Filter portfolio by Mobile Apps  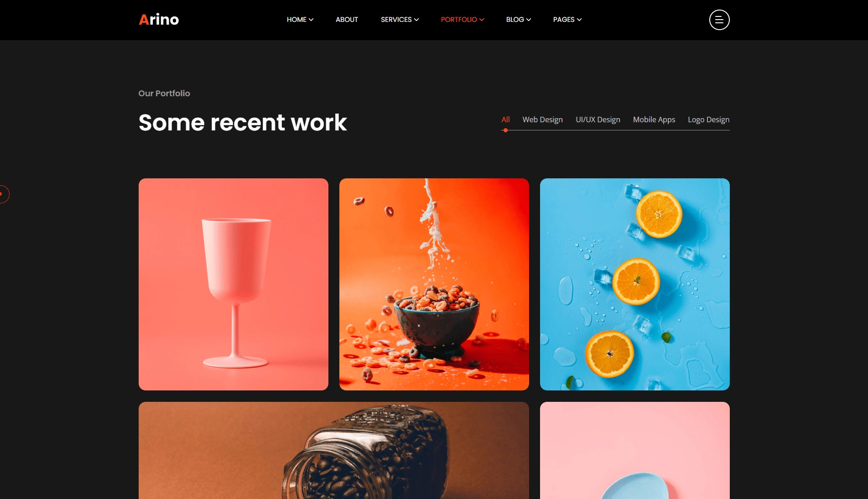pyautogui.click(x=654, y=120)
